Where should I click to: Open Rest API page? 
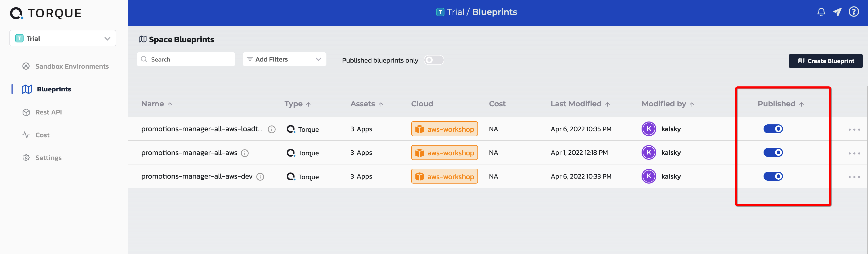coord(42,112)
